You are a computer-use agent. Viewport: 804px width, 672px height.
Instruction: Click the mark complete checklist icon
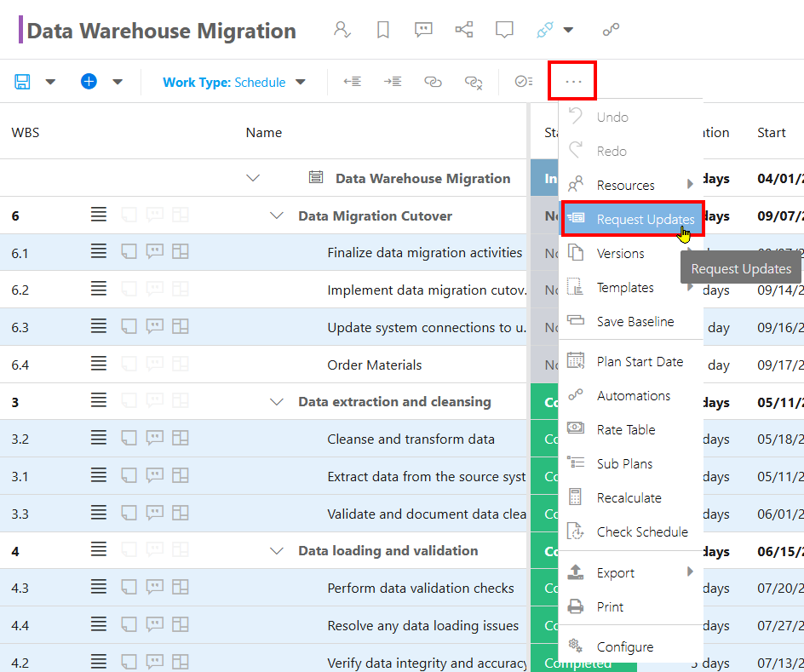pyautogui.click(x=524, y=82)
